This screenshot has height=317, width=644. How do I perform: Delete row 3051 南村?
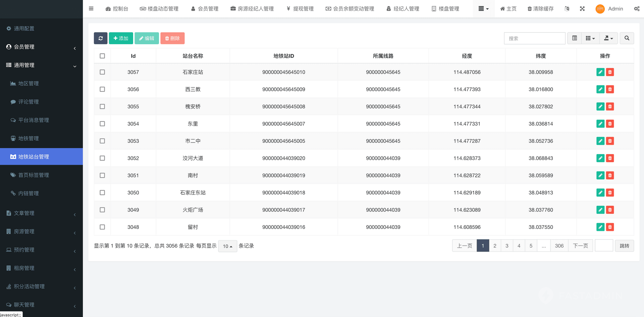[x=610, y=175]
